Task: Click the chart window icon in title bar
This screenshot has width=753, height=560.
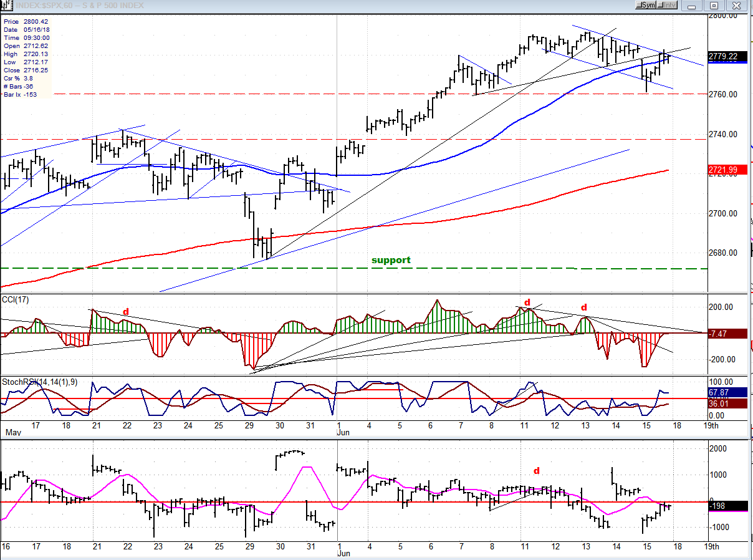Action: [x=6, y=5]
